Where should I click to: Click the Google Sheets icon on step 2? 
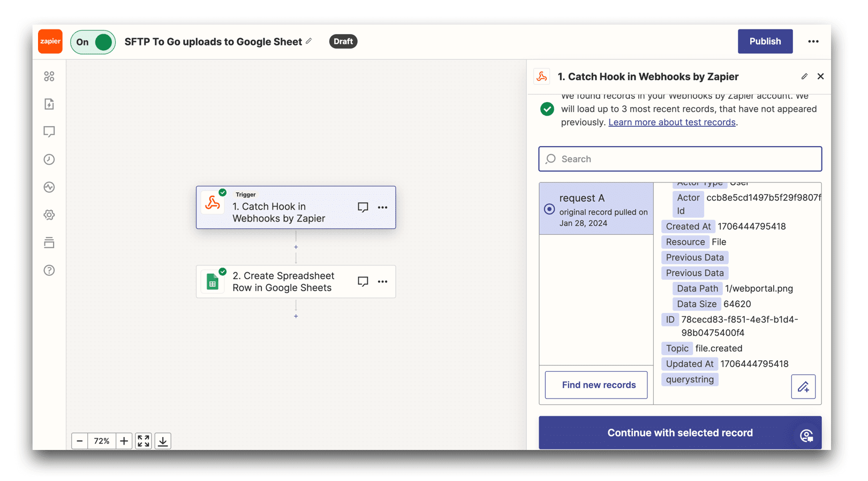[213, 281]
